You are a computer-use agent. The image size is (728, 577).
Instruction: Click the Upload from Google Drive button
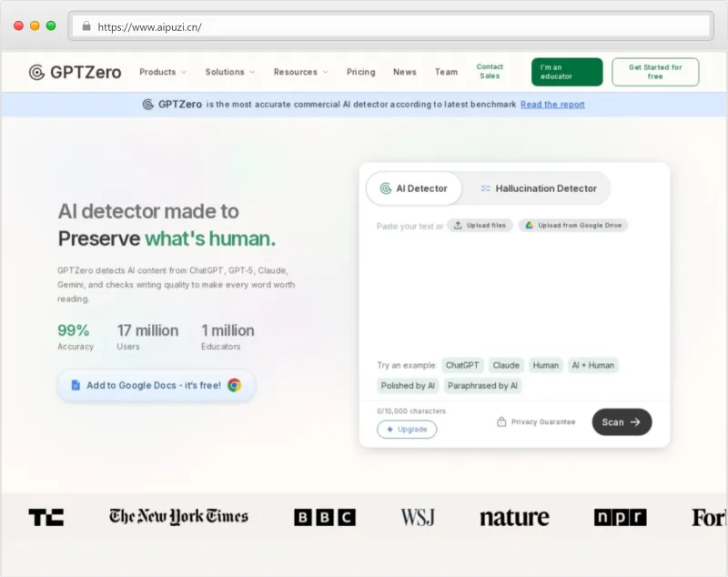(573, 226)
